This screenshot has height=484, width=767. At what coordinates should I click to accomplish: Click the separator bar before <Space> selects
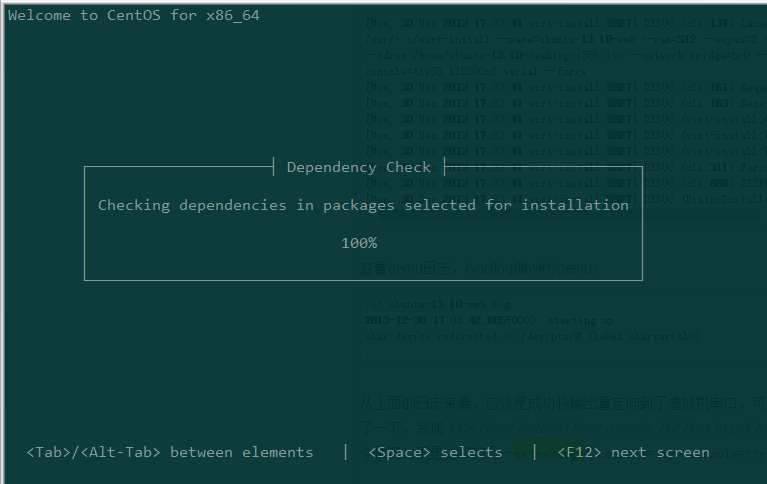[345, 452]
